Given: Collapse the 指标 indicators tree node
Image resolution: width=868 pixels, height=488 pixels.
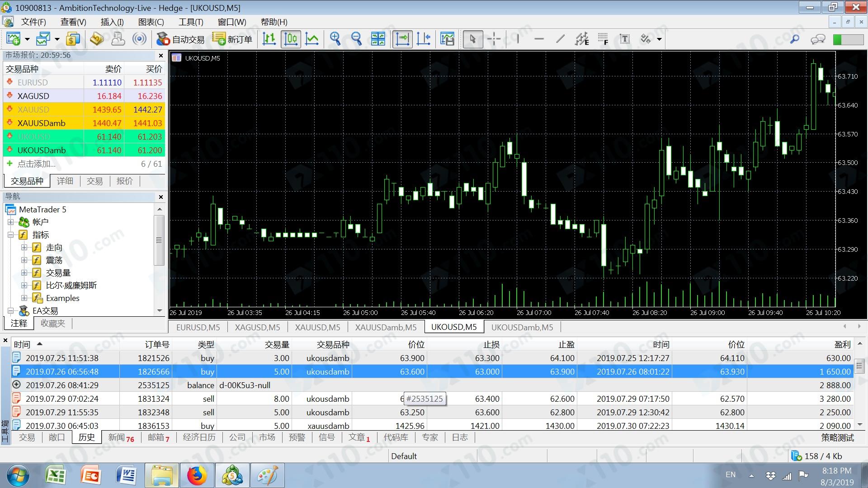Looking at the screenshot, I should (x=11, y=235).
